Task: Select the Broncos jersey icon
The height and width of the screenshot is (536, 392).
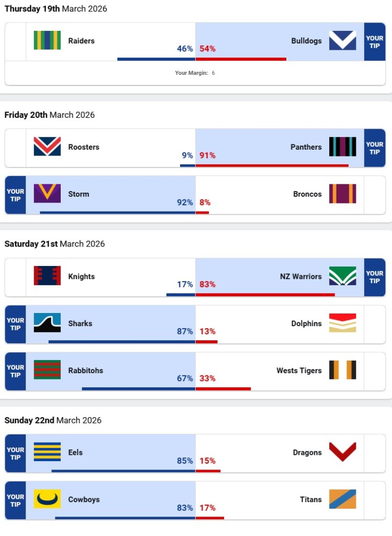Action: tap(343, 194)
